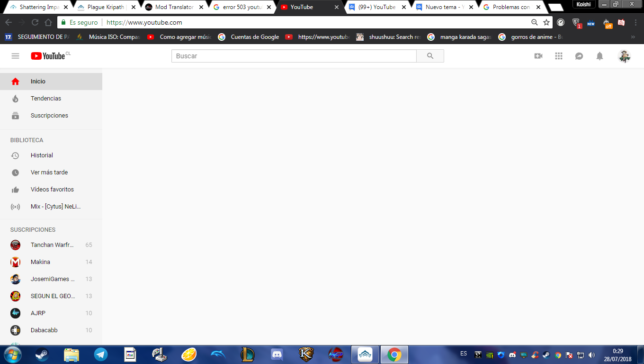Open the AJRP channel subscription
This screenshot has height=364, width=644.
tap(51, 313)
